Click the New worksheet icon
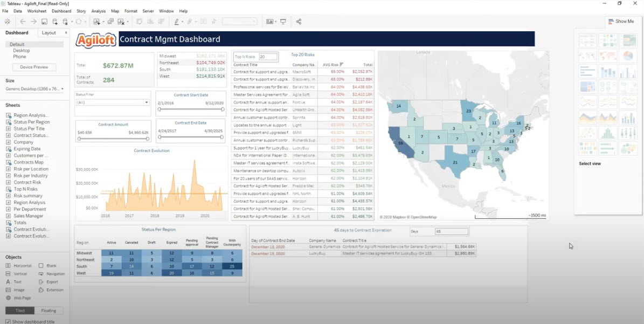Screen dimensions: 644x324 pos(97,22)
